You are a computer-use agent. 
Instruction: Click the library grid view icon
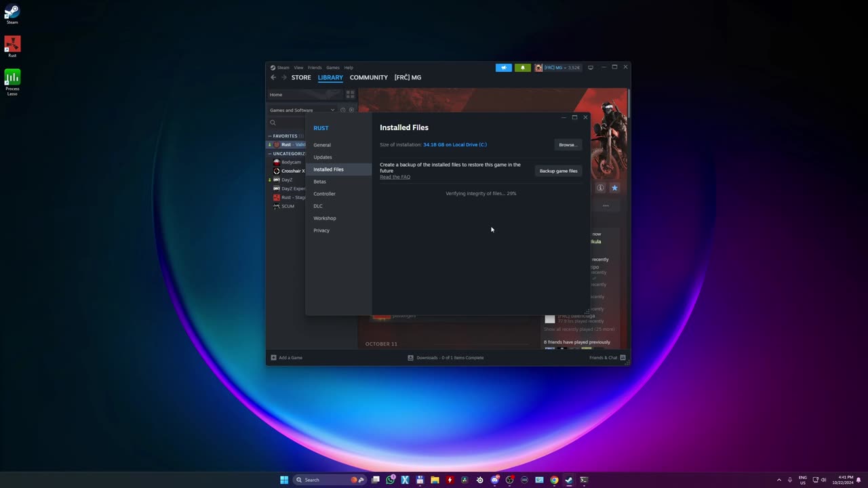tap(350, 94)
